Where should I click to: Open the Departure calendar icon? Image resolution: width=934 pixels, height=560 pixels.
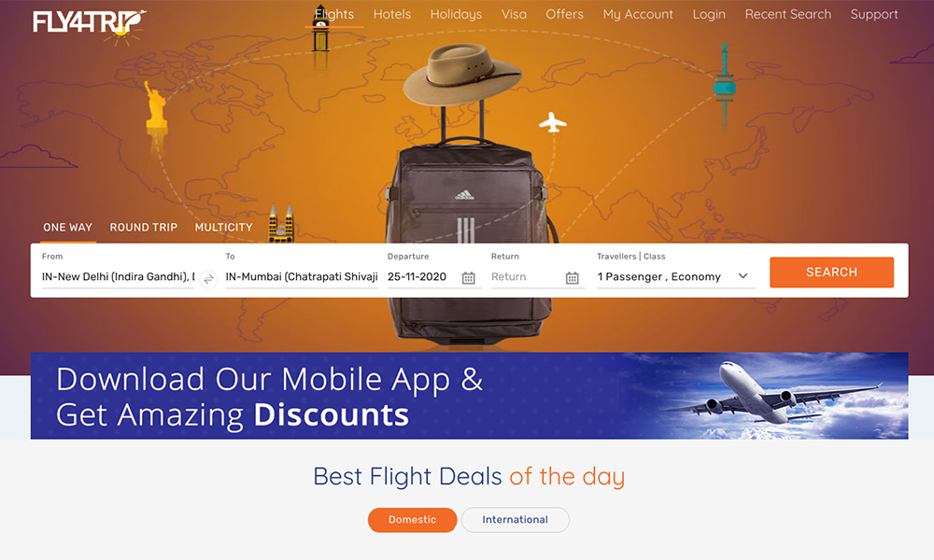(469, 278)
